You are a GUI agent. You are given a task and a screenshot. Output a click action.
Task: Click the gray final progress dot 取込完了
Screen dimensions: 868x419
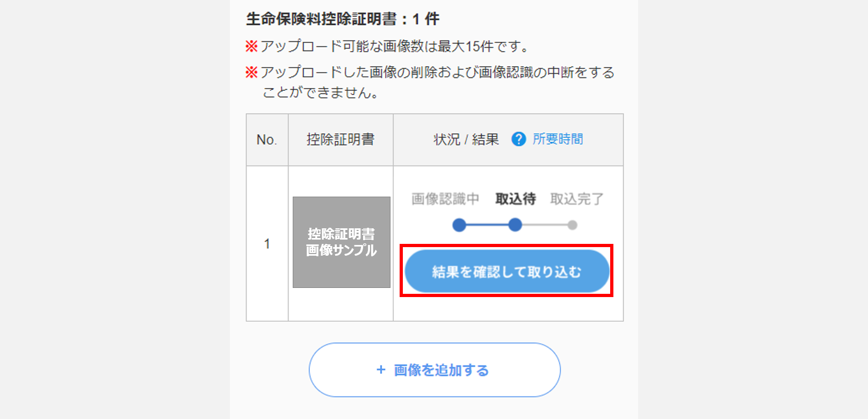[573, 225]
